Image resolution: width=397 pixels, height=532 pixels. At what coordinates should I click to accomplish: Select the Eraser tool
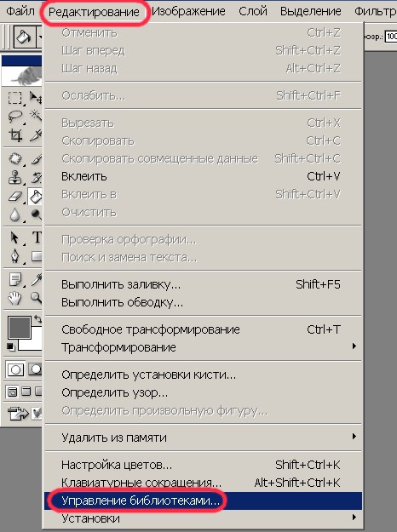tap(15, 197)
